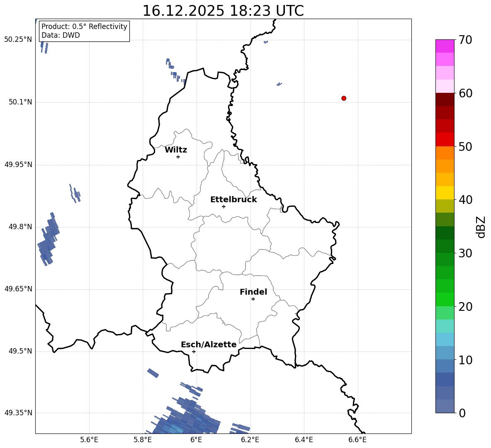The width and height of the screenshot is (491, 448).
Task: Click the 5.6°E longitude label
Action: 89,440
